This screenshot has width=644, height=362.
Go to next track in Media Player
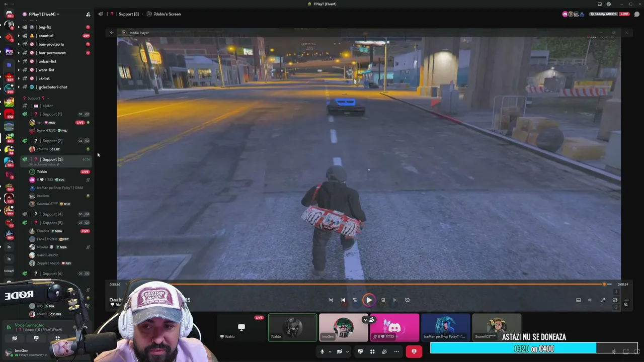395,300
